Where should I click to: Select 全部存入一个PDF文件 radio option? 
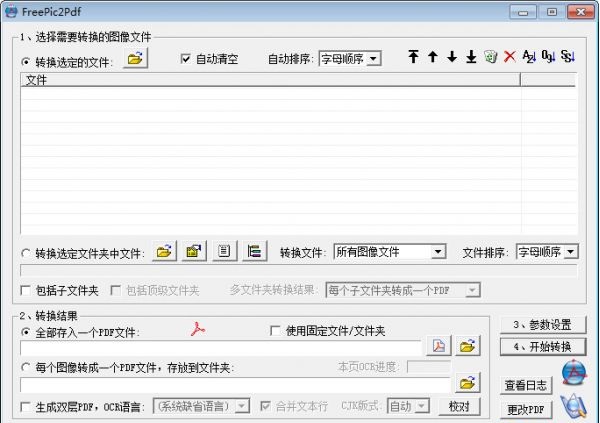[x=26, y=332]
